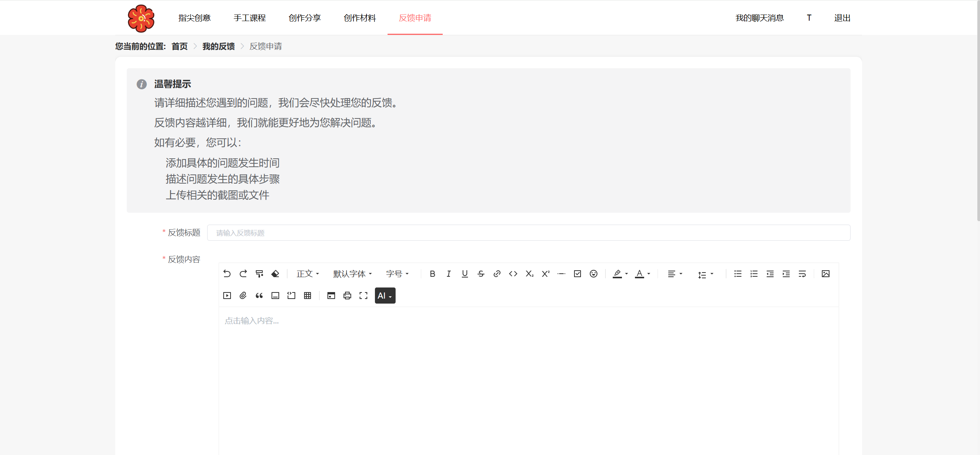Viewport: 980px width, 455px height.
Task: Toggle the editor fullscreen mode
Action: pos(363,296)
